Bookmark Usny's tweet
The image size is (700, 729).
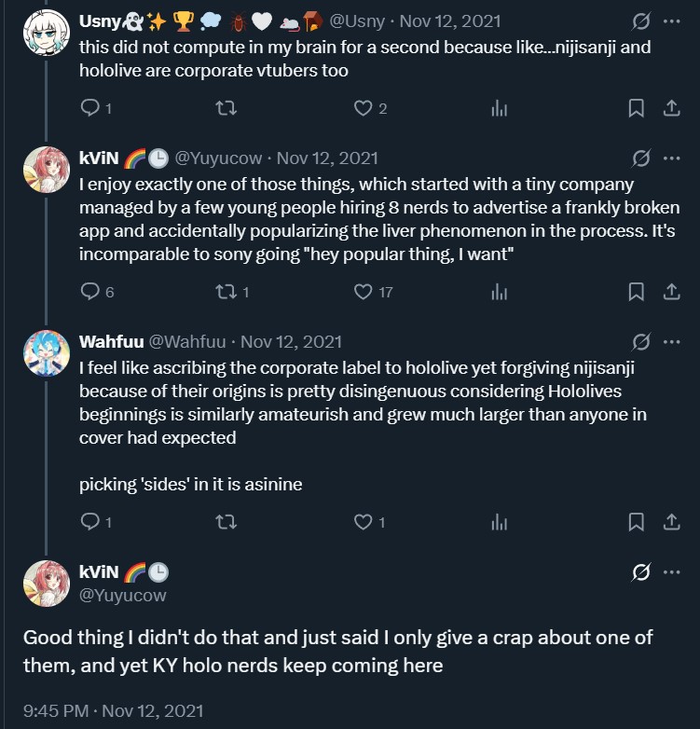(x=636, y=109)
